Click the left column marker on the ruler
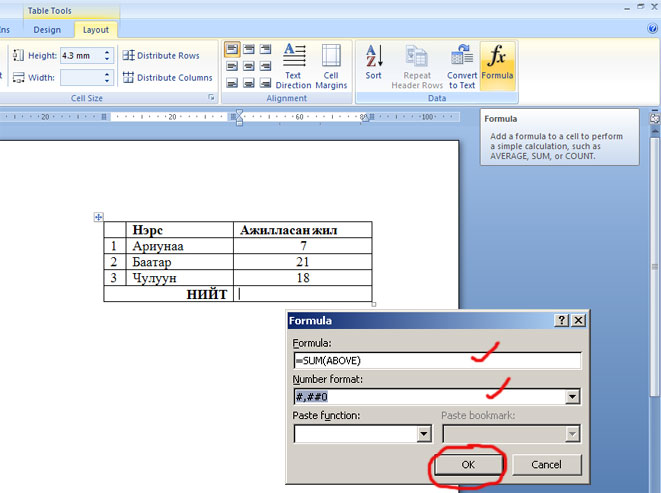661x493 pixels. pyautogui.click(x=104, y=117)
